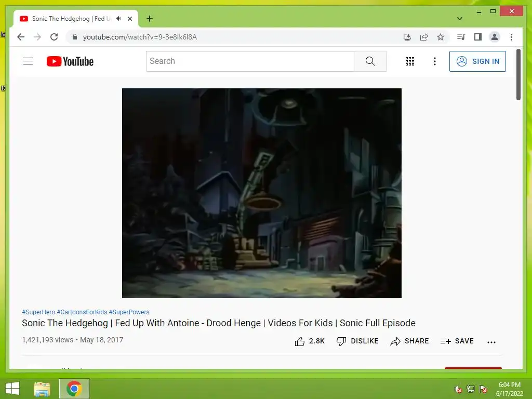Click the video title text
Viewport: 532px width, 399px height.
219,323
